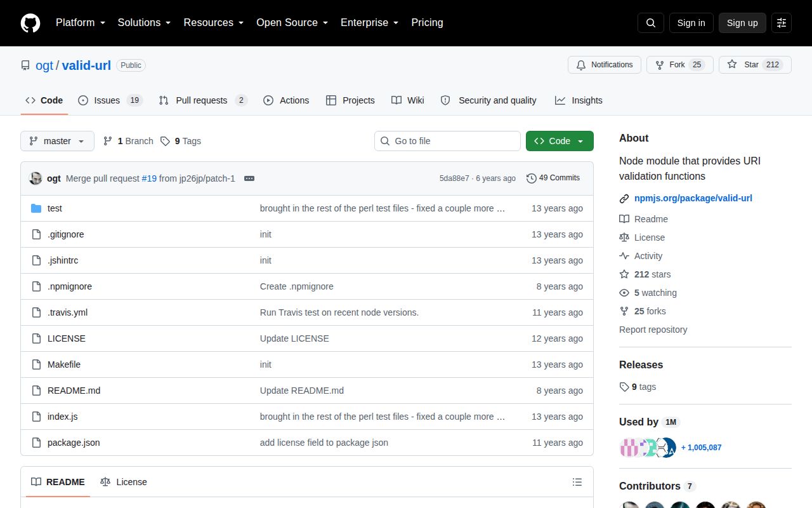Click repository icon beside ogt/valid-url
812x508 pixels.
(25, 65)
